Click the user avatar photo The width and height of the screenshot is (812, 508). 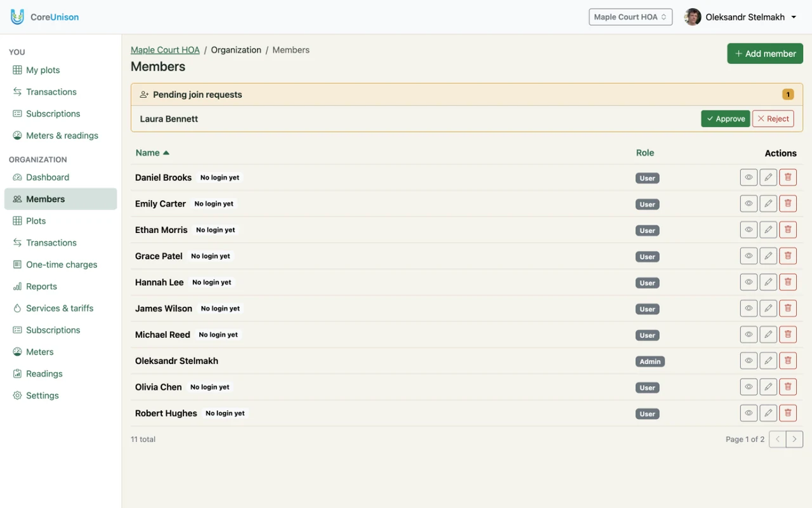693,17
